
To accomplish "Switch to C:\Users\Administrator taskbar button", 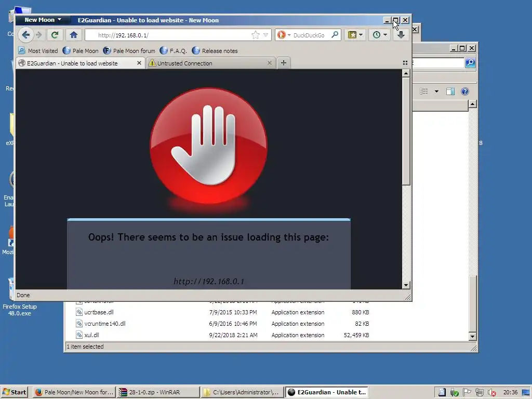I will click(242, 392).
